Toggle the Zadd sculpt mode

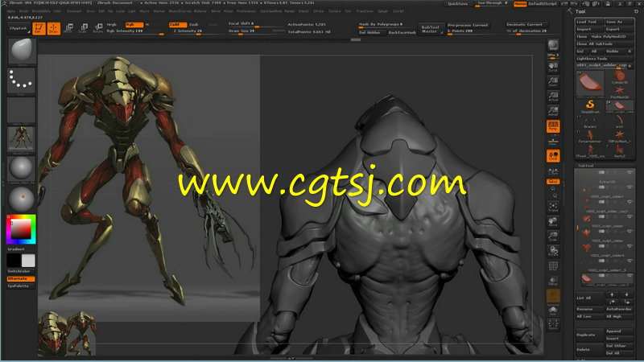coord(177,25)
